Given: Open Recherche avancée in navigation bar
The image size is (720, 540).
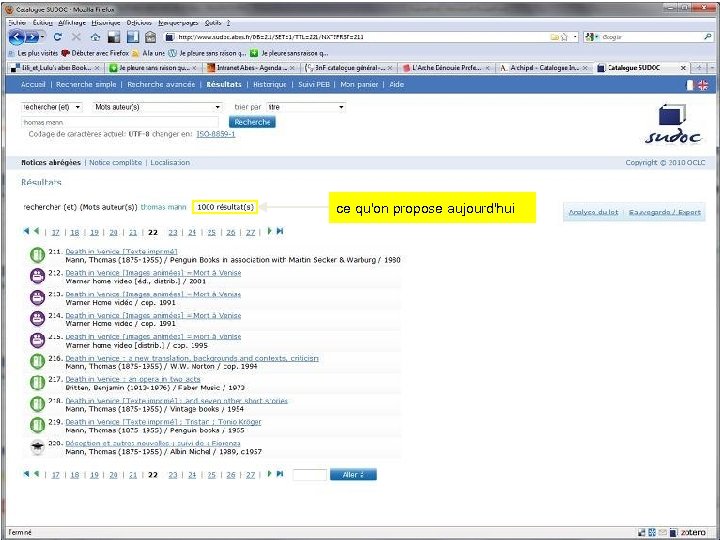Looking at the screenshot, I should pos(161,84).
